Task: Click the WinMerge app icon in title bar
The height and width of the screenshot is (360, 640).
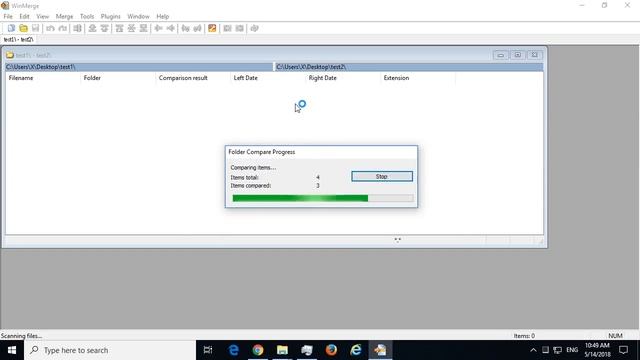Action: pos(5,5)
